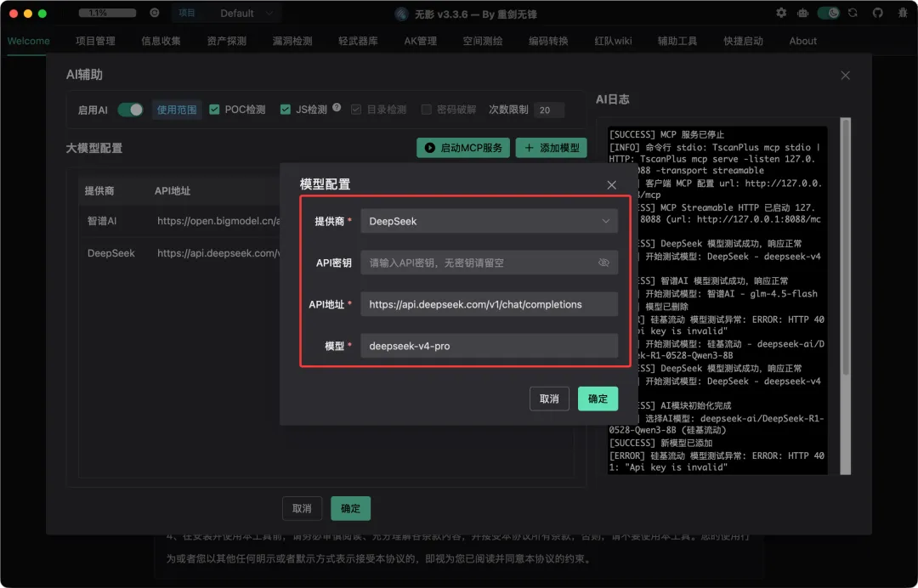Click the 启动MCP服务 button
The width and height of the screenshot is (918, 588).
coord(463,148)
